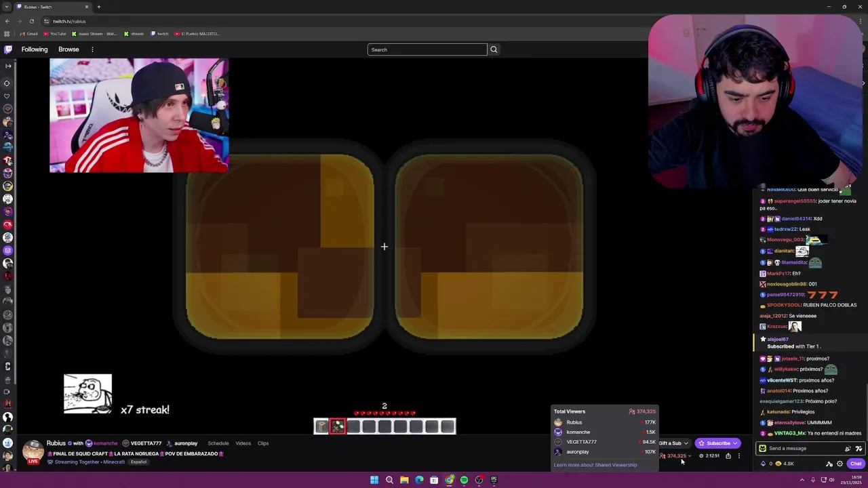Open the 'twitch' bookmark
Viewport: 868px width, 488px height.
click(159, 34)
